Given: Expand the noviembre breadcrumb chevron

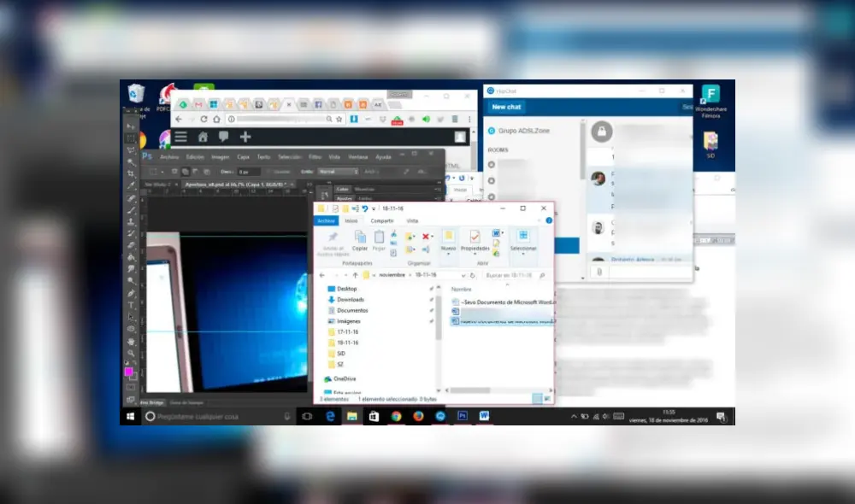Looking at the screenshot, I should (x=411, y=275).
